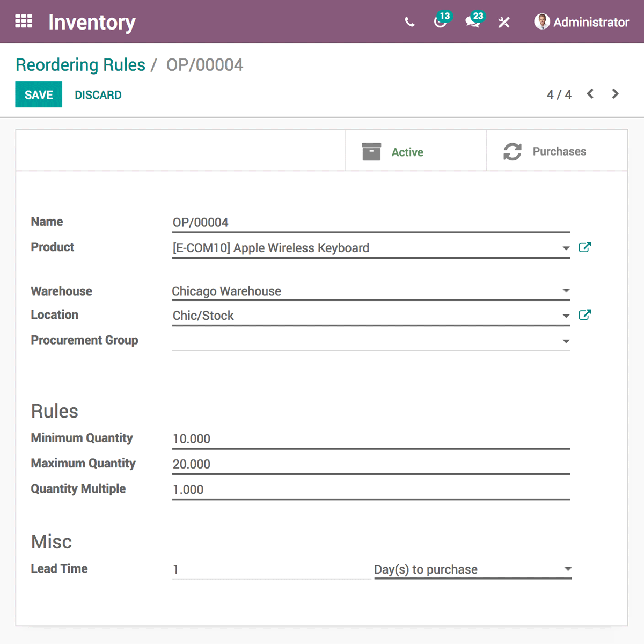Click the archive box icon on Active button
The height and width of the screenshot is (644, 644).
(371, 151)
